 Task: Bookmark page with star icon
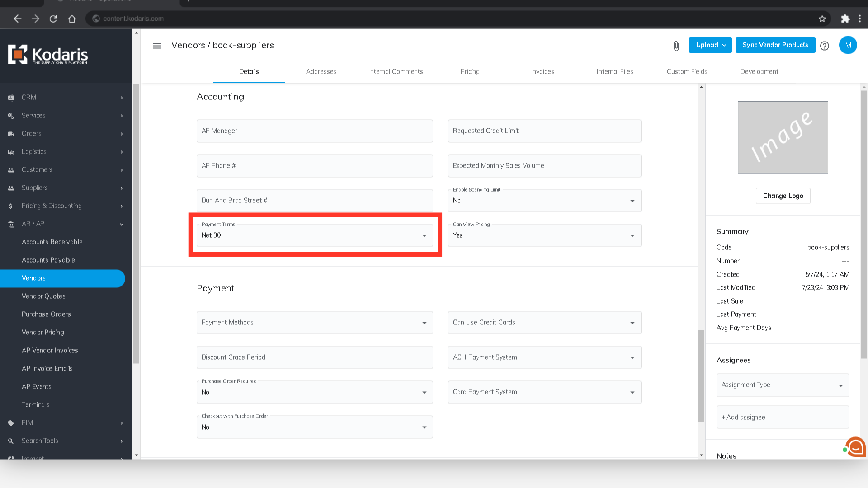pyautogui.click(x=822, y=19)
